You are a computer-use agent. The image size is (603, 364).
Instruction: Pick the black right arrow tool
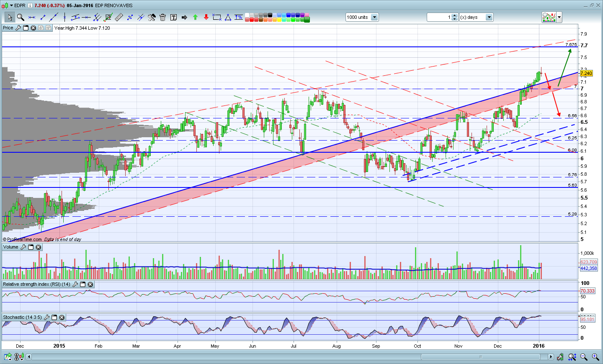point(184,17)
